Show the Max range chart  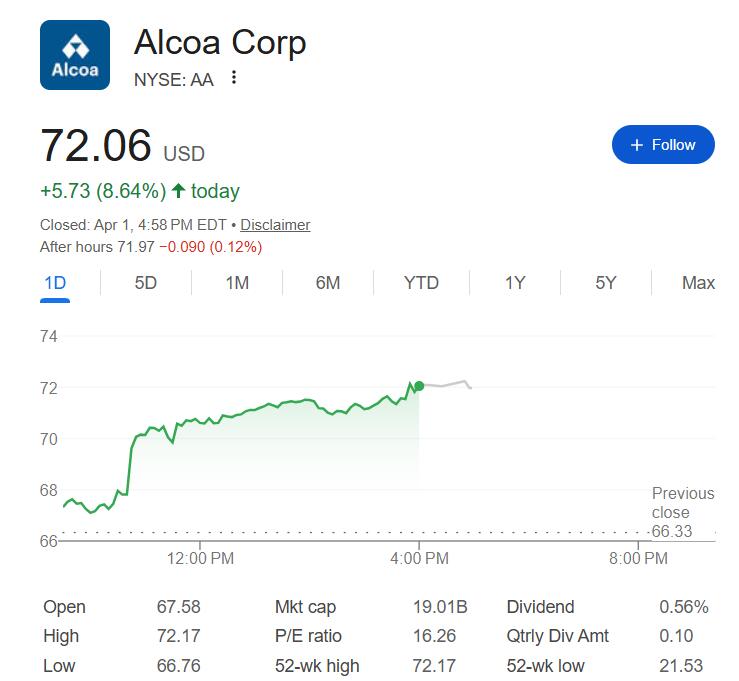click(698, 283)
